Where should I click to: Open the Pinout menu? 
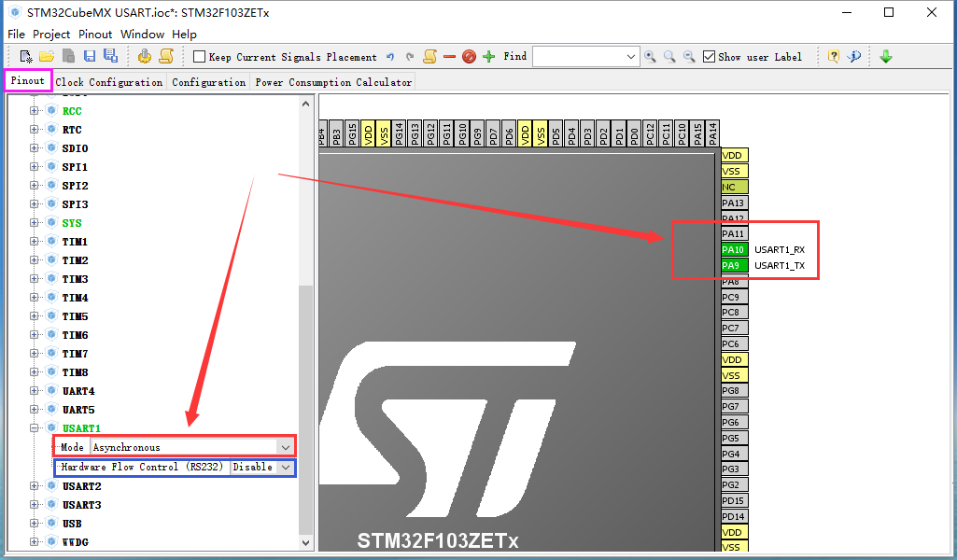[95, 35]
